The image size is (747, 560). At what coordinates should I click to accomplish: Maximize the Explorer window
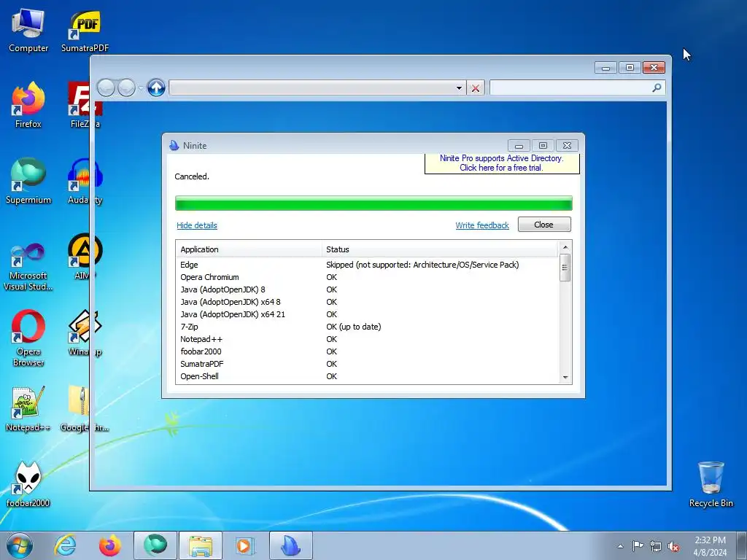click(x=630, y=68)
